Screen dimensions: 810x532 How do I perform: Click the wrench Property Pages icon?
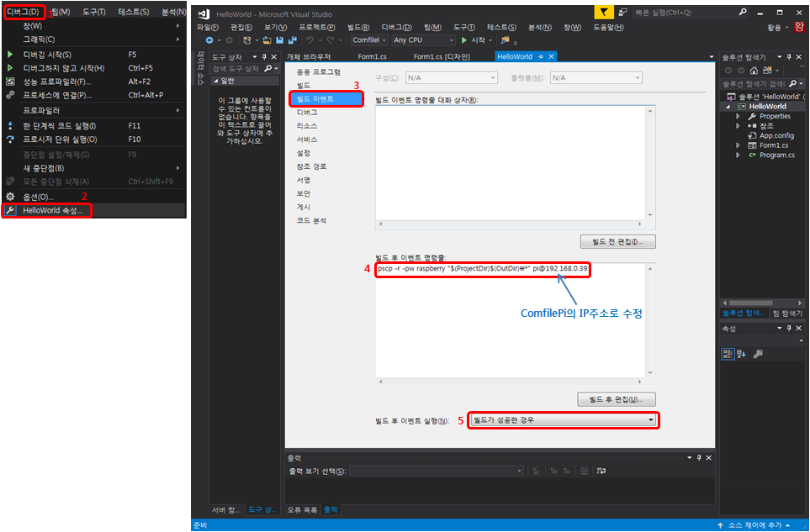(759, 354)
